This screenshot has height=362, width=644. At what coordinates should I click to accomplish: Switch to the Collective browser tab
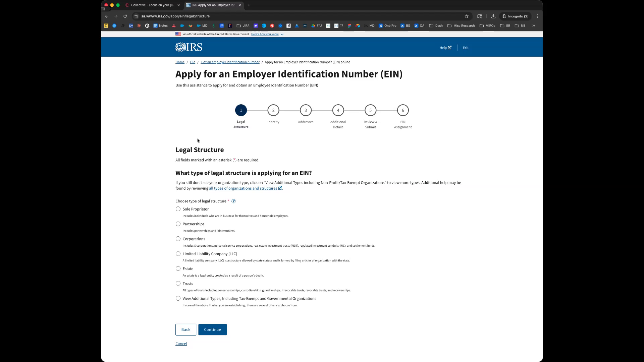pos(152,5)
